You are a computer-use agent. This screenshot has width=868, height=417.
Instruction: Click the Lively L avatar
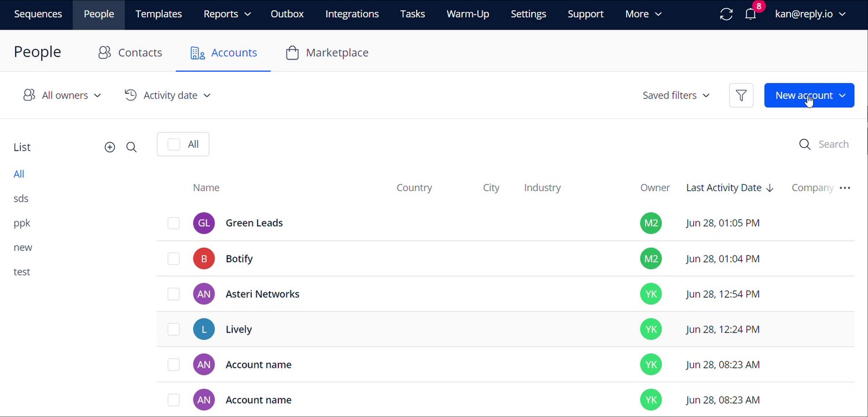(x=204, y=330)
